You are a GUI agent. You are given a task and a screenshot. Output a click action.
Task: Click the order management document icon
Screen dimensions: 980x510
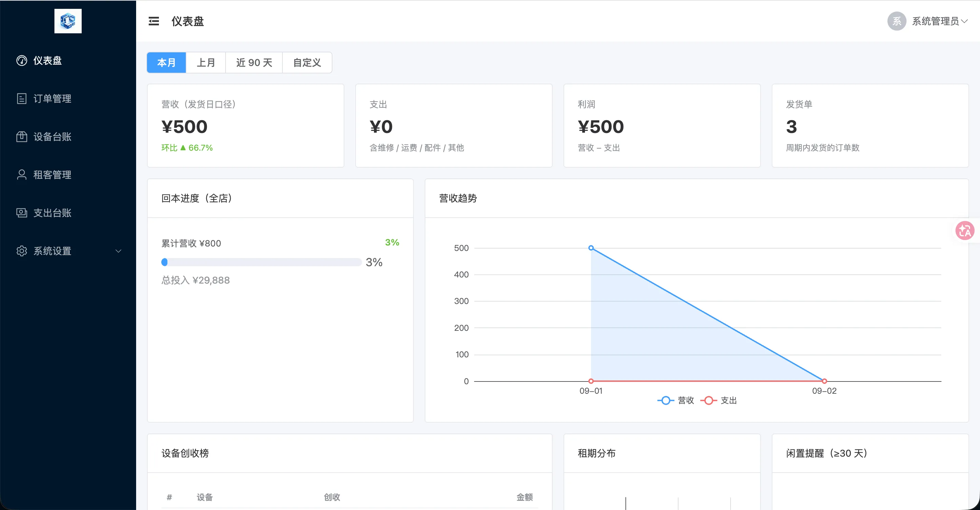(22, 98)
